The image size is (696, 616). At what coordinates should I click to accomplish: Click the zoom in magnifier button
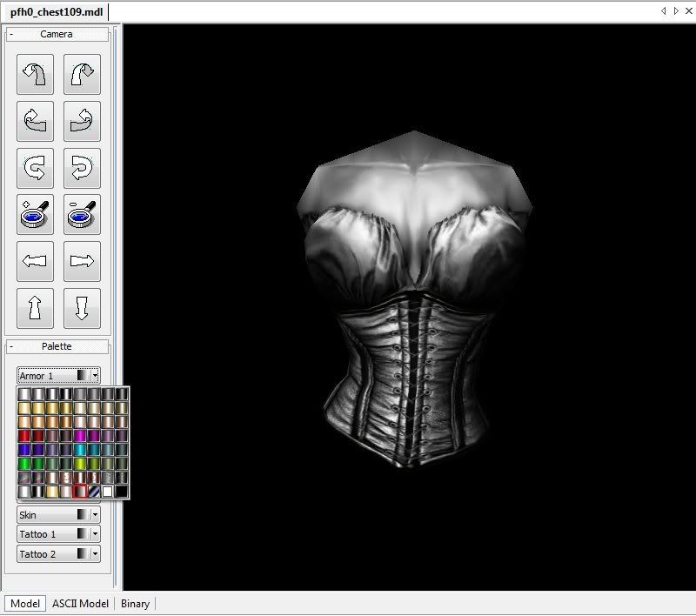pyautogui.click(x=35, y=214)
